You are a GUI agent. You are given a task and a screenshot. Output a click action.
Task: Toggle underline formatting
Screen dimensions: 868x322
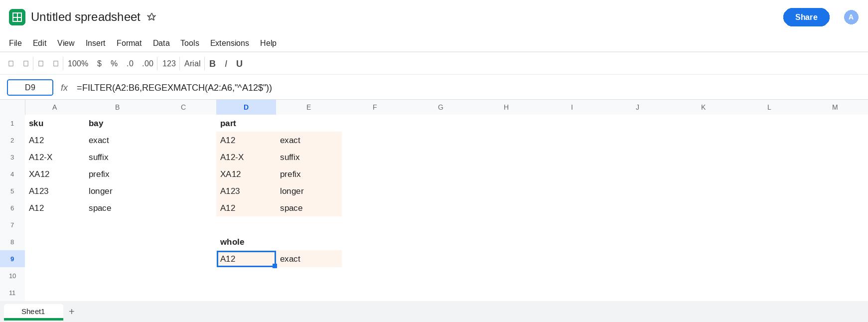(x=239, y=63)
